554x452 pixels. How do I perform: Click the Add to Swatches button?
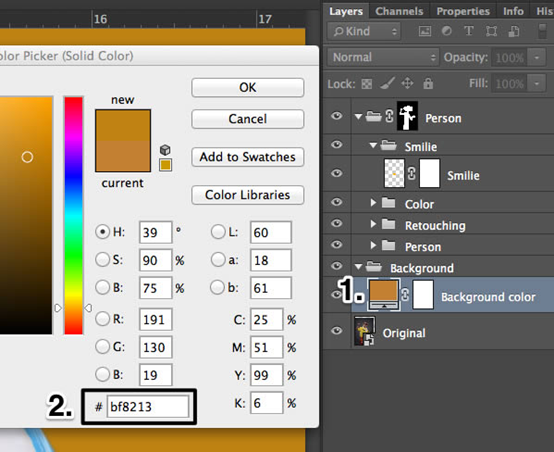point(247,157)
